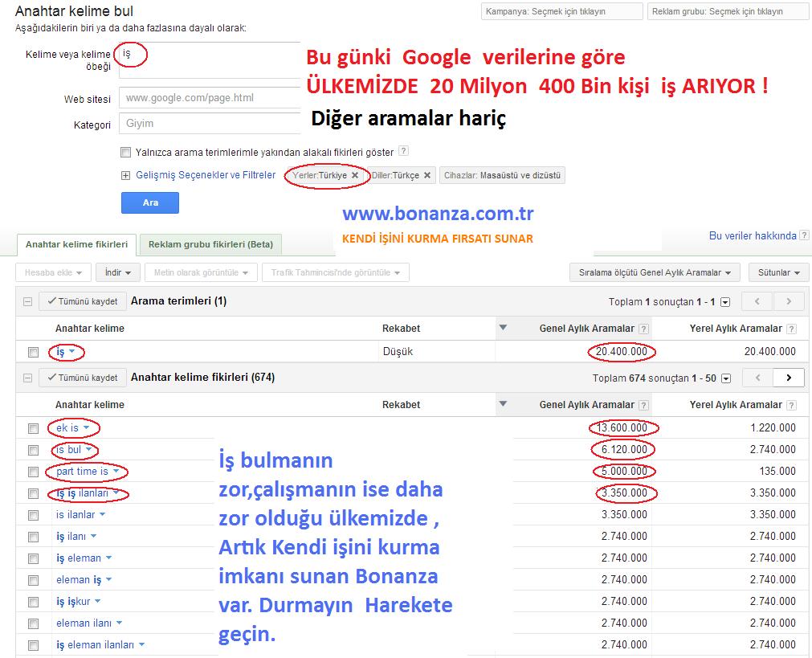This screenshot has width=812, height=658.
Task: Switch to 'Anahtar kelime fikirleri' tab
Action: [76, 244]
